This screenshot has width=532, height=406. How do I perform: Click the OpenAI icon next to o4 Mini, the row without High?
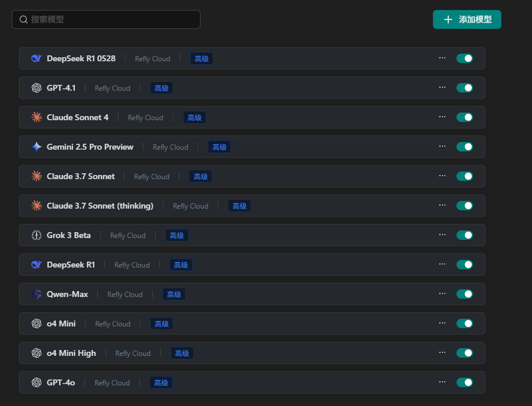(x=37, y=324)
